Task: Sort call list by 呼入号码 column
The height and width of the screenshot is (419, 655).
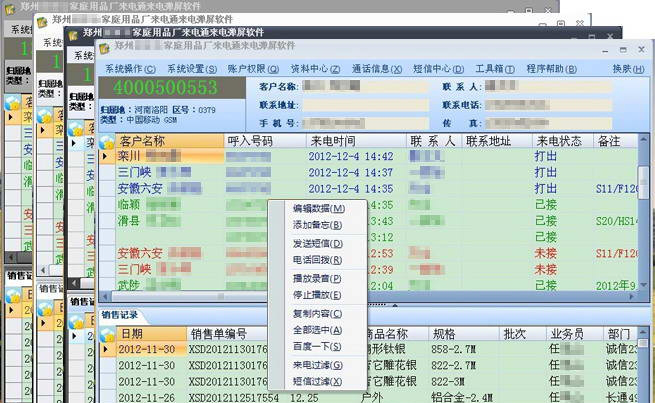Action: 265,141
